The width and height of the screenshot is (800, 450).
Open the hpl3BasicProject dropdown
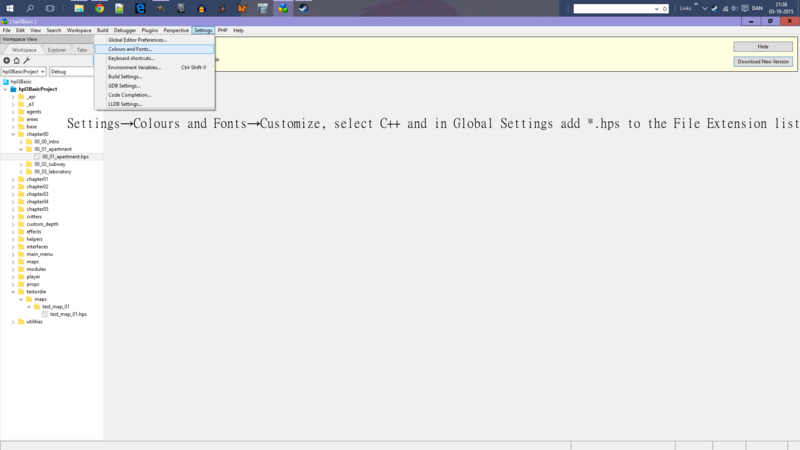tap(24, 72)
